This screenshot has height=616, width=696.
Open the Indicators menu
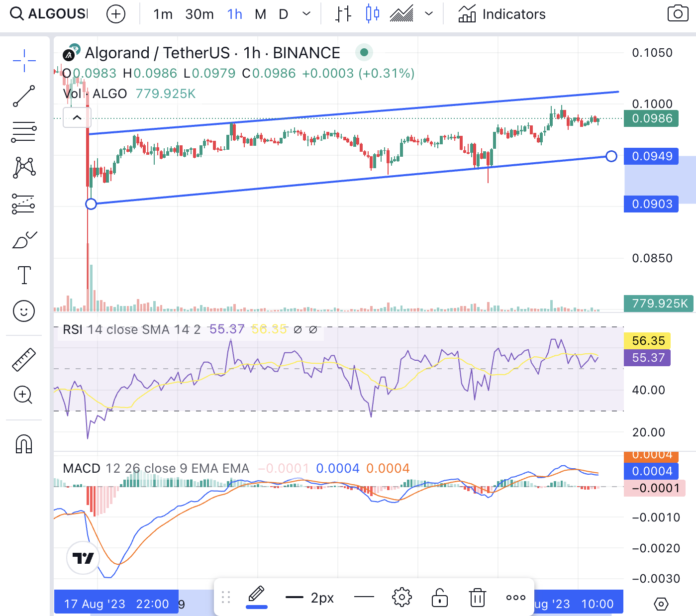501,14
